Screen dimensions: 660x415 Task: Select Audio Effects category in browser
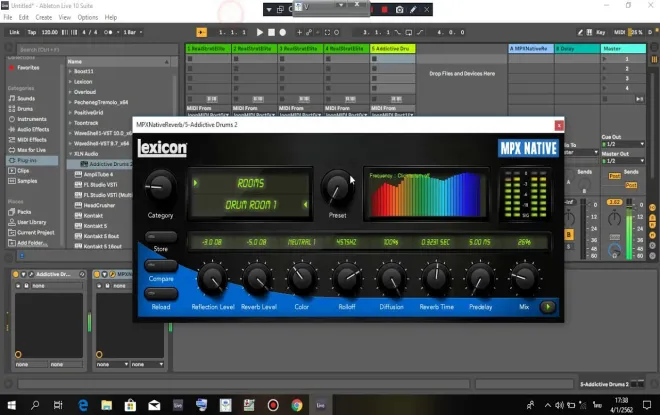(33, 129)
